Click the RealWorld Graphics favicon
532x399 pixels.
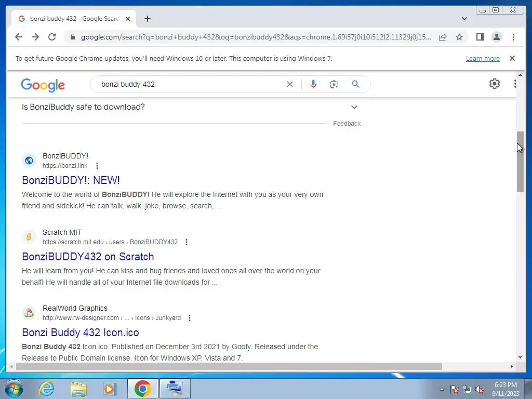pos(29,312)
